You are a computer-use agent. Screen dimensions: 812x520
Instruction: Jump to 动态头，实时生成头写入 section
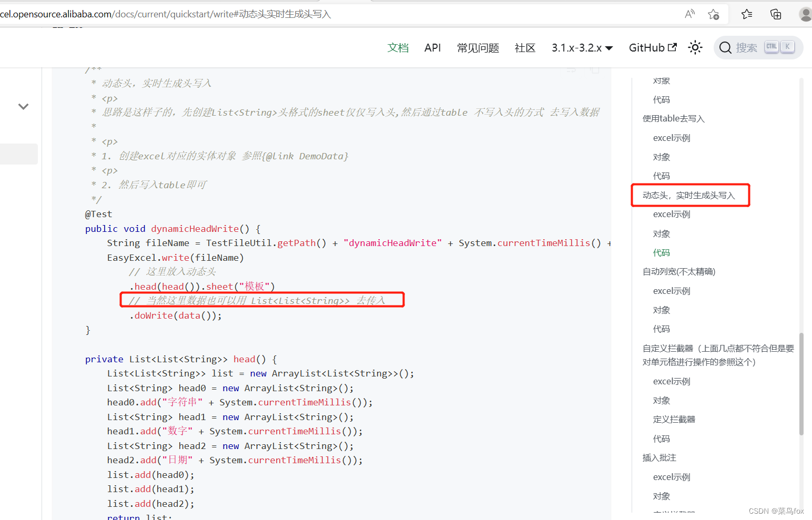[x=688, y=196]
